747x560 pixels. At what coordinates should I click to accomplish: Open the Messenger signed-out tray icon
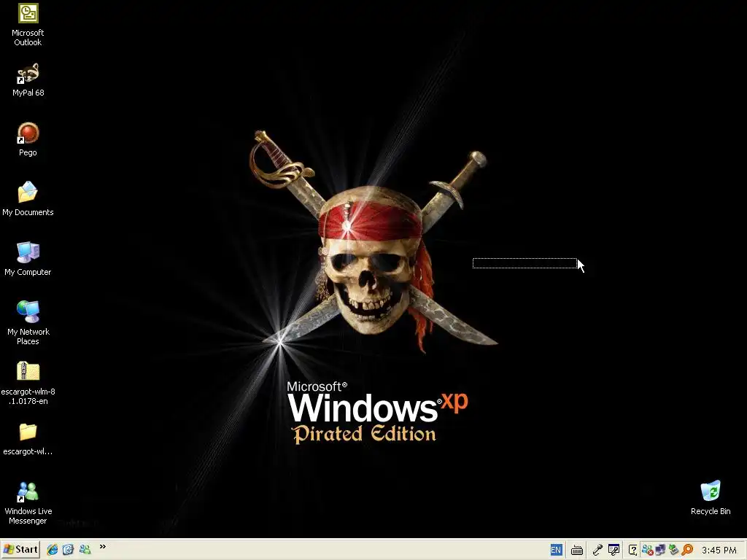[x=647, y=550]
